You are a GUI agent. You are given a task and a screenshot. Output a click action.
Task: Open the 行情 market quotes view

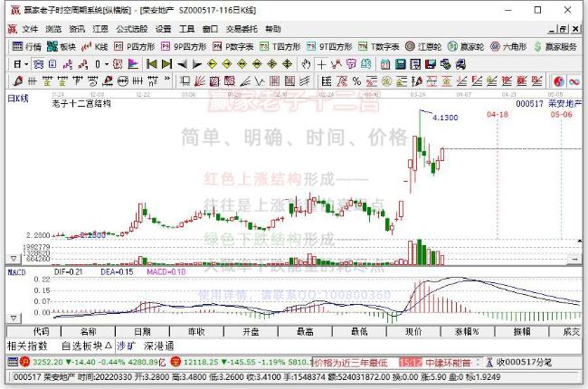click(x=26, y=46)
